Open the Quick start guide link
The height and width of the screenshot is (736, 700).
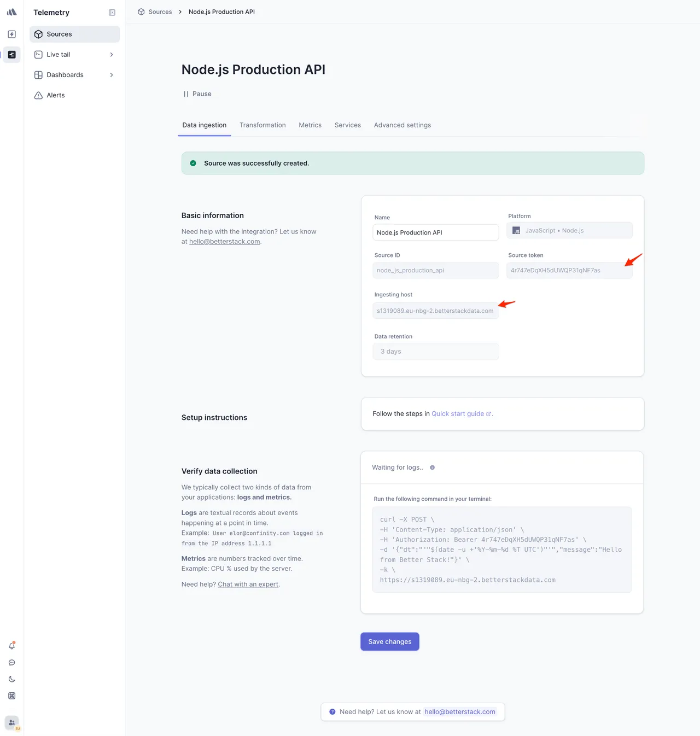(458, 414)
